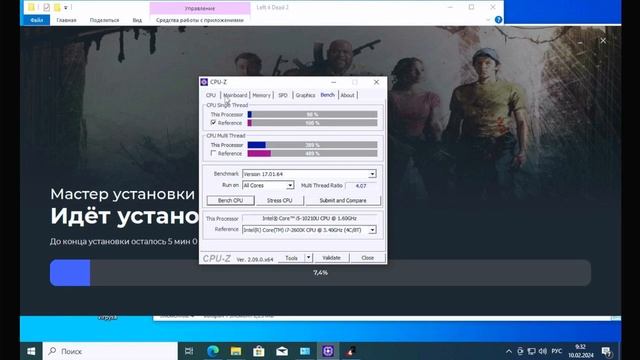The image size is (640, 360).
Task: Switch to the Mainboard tab
Action: pos(235,95)
